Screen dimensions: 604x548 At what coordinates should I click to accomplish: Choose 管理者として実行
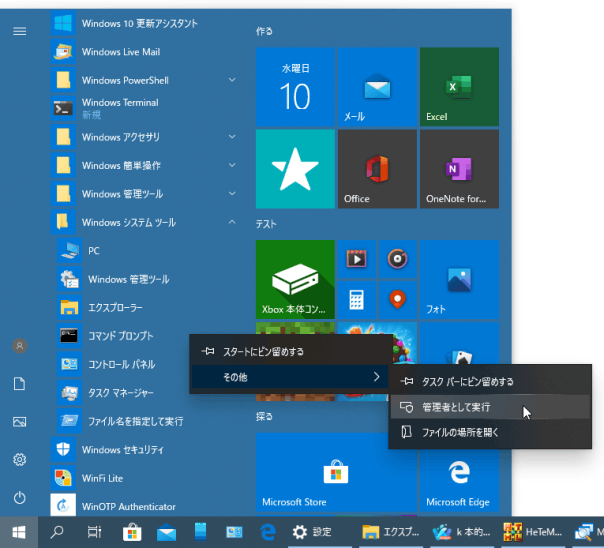click(491, 407)
